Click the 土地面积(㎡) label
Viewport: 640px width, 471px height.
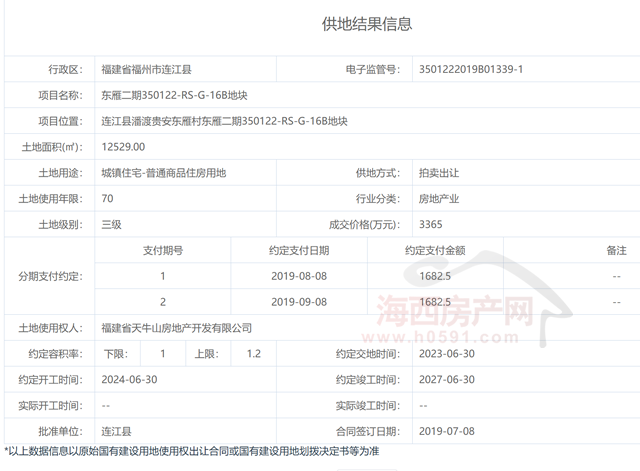click(52, 147)
